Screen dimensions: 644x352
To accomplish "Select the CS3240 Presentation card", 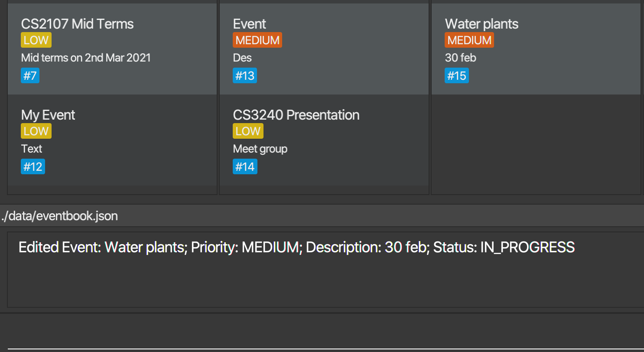I will (x=324, y=140).
